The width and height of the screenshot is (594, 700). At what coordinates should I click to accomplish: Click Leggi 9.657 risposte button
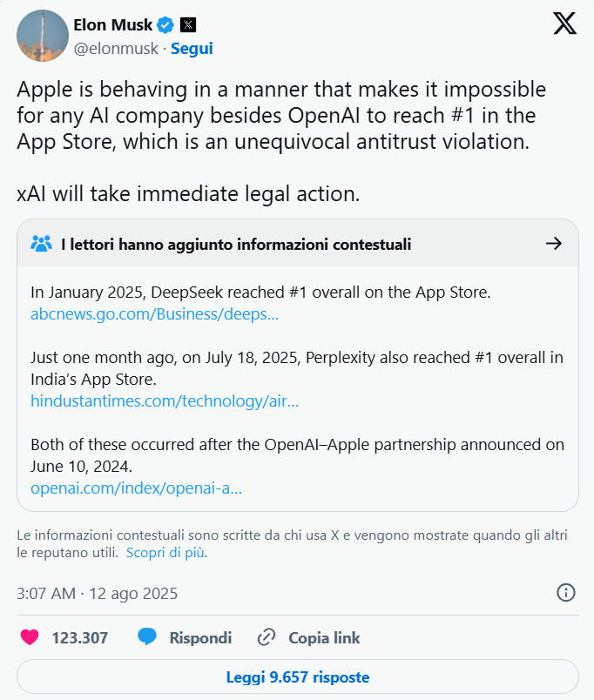[297, 676]
